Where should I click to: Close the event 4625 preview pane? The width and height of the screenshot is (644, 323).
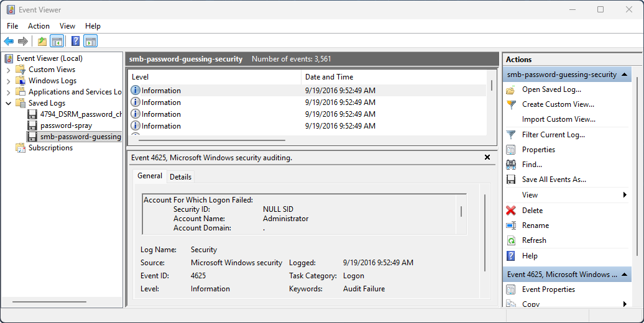(487, 158)
